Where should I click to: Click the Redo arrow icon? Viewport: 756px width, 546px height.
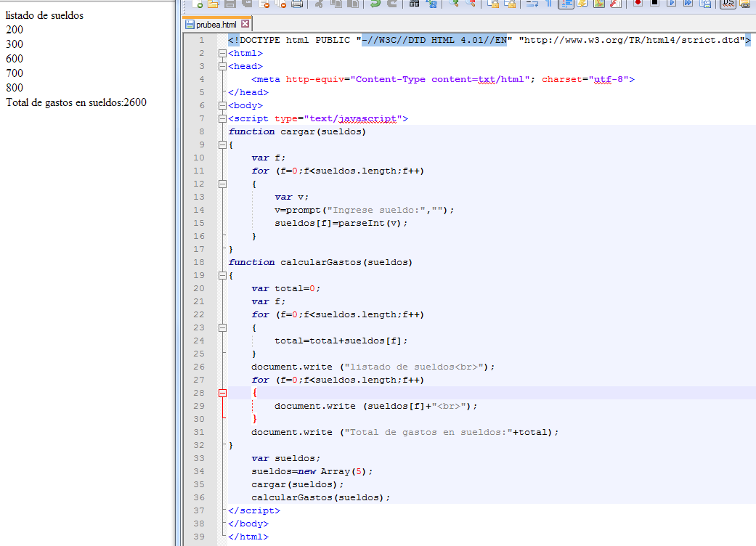(x=392, y=4)
